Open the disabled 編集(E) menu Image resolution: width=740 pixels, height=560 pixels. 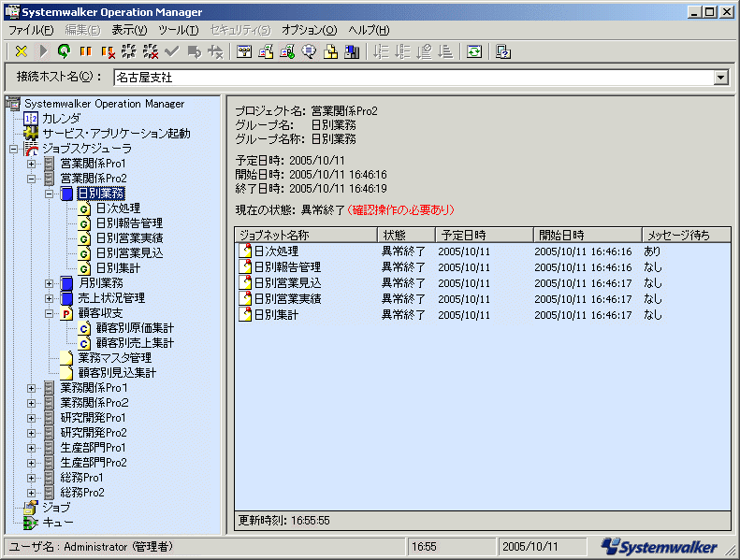pyautogui.click(x=82, y=30)
